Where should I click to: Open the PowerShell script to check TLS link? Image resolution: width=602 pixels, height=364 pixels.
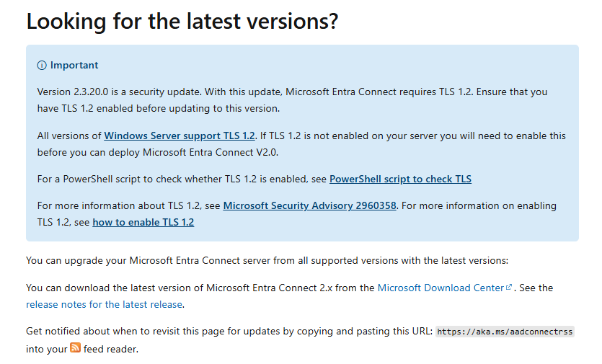coord(400,179)
